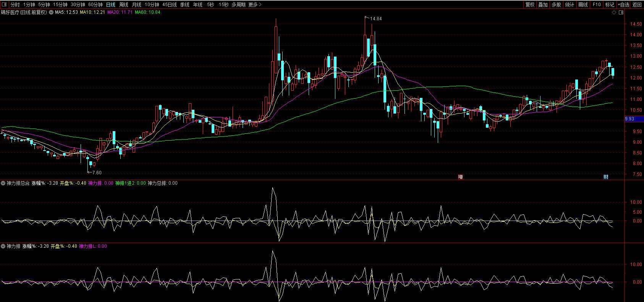Open the 多股 multi-stock view

pyautogui.click(x=556, y=5)
